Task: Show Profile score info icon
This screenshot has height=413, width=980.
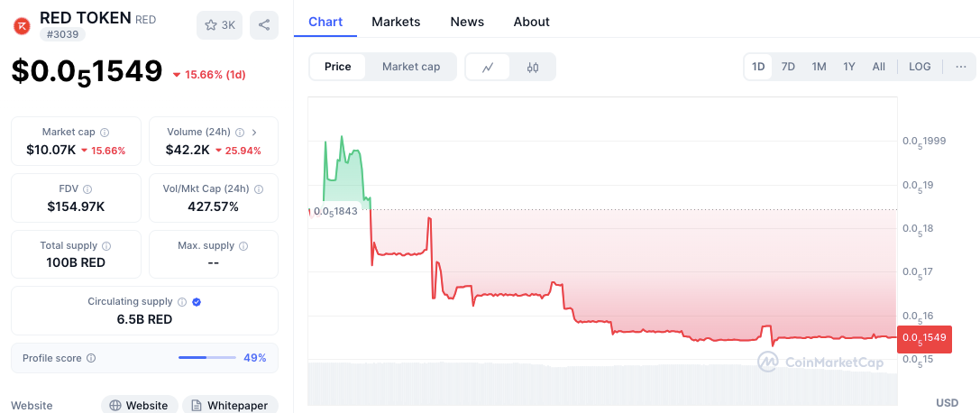Action: pos(91,358)
